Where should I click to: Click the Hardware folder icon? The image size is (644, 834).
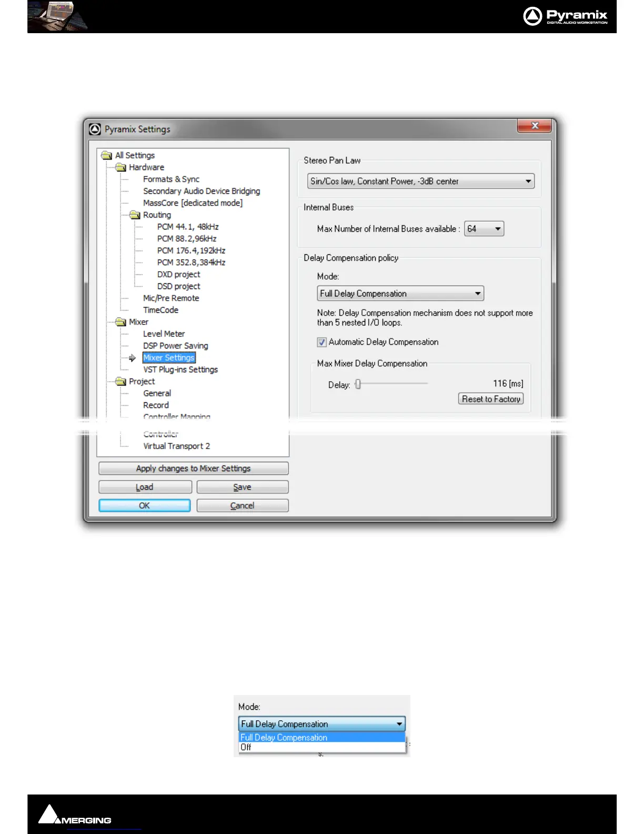click(120, 167)
